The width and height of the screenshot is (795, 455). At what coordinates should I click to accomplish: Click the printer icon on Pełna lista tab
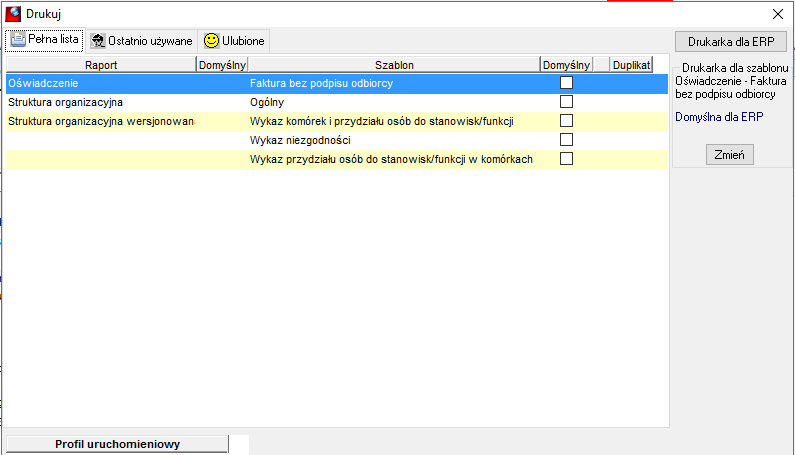click(18, 40)
